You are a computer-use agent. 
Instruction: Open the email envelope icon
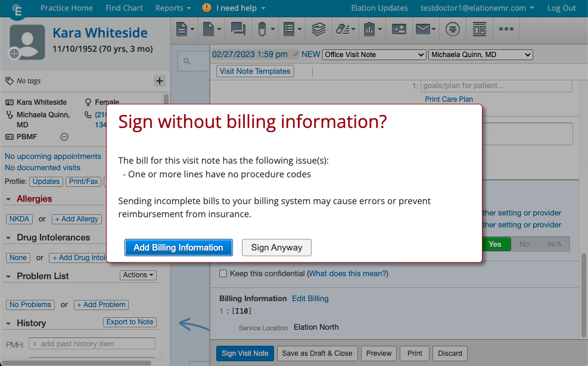pos(422,30)
